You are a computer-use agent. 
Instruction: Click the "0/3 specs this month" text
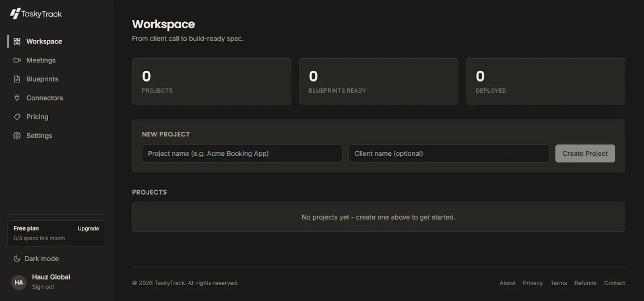(39, 239)
